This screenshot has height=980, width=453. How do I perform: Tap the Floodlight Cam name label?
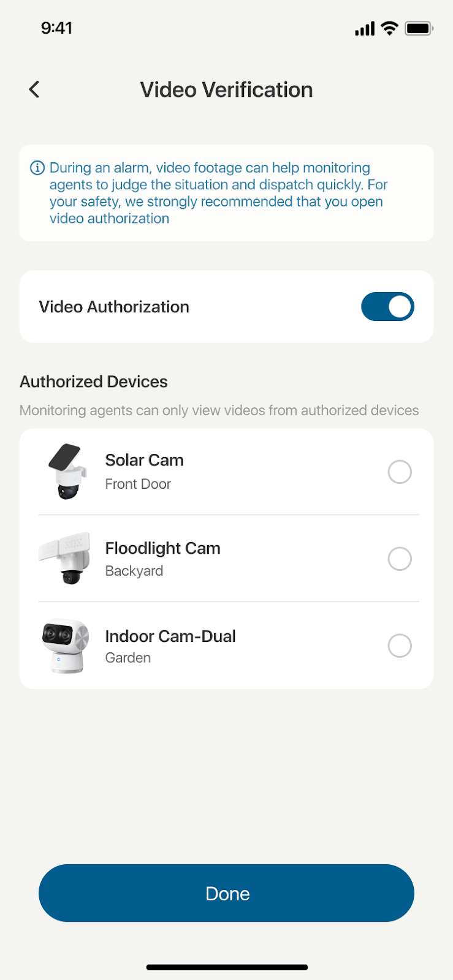[162, 548]
